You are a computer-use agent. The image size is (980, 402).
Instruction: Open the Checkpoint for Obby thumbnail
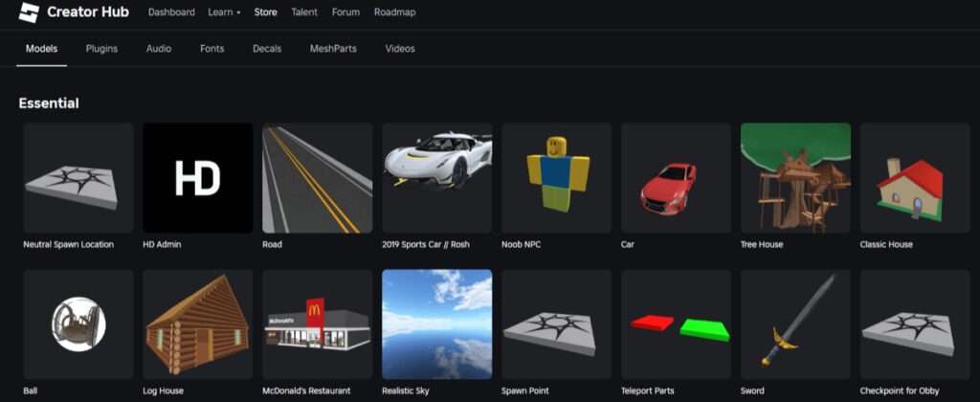click(915, 324)
